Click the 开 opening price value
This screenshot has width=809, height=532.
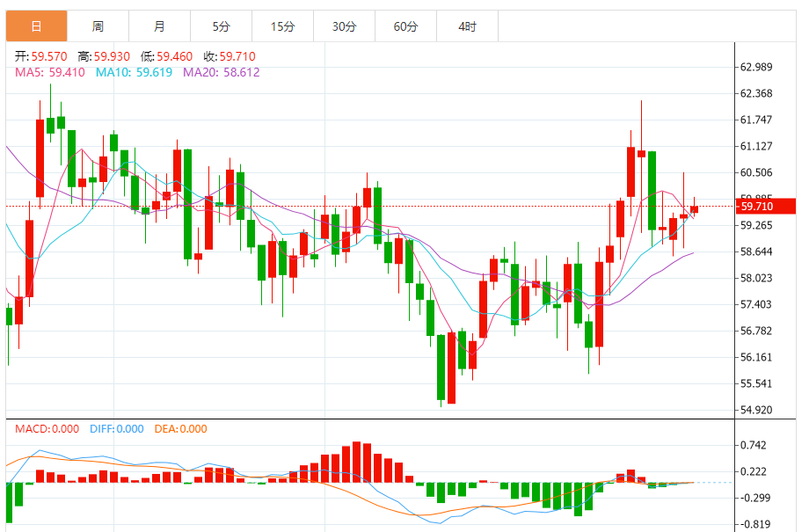[41, 56]
